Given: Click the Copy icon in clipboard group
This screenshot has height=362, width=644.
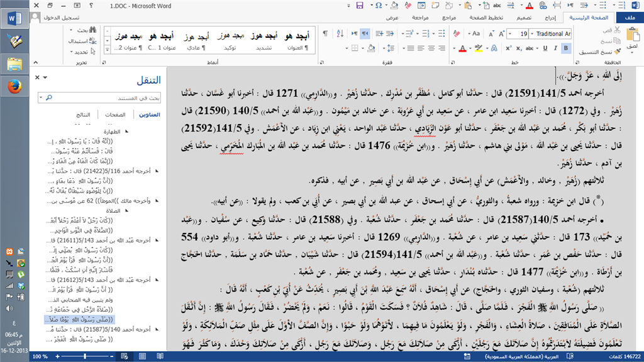Looking at the screenshot, I should (x=616, y=41).
